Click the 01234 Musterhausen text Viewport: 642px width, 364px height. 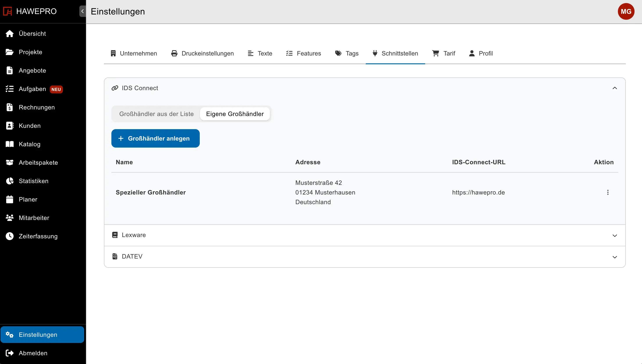click(x=325, y=193)
